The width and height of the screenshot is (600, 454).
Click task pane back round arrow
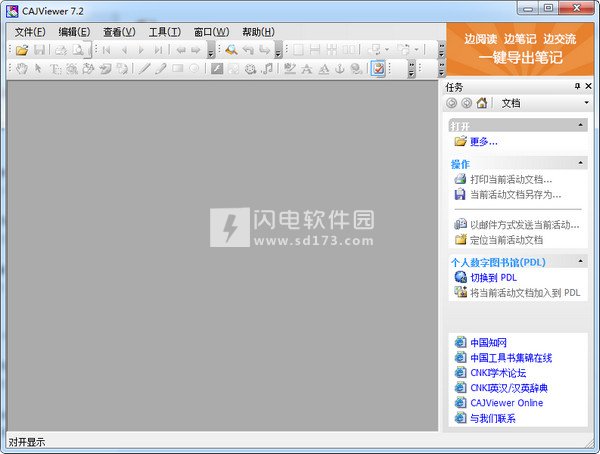(x=452, y=103)
